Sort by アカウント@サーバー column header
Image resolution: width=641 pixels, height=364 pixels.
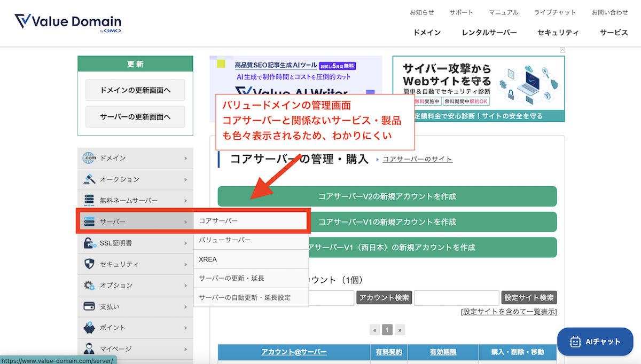pyautogui.click(x=294, y=352)
